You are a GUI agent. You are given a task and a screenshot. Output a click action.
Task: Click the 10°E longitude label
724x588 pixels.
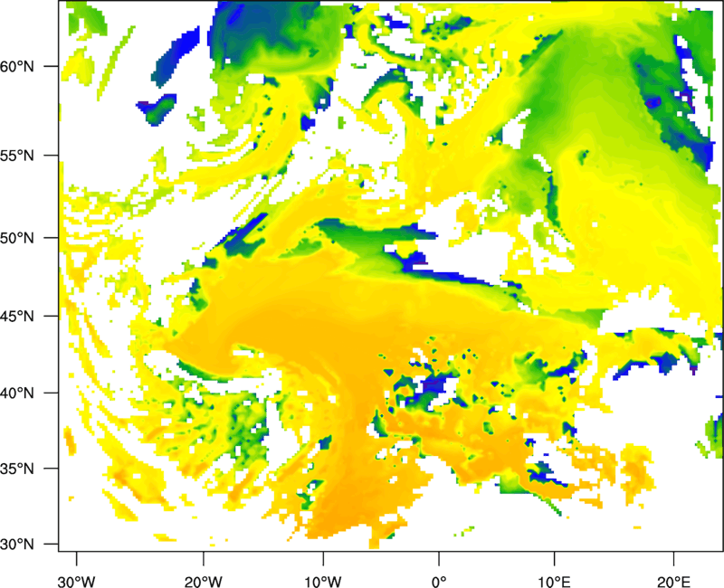[555, 582]
